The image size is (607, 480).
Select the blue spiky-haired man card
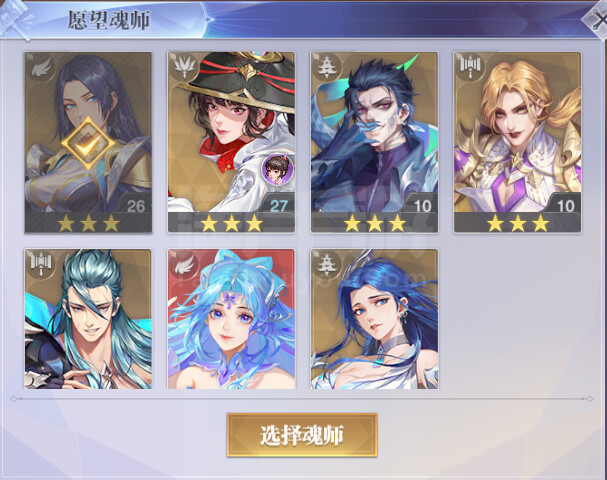tap(374, 142)
